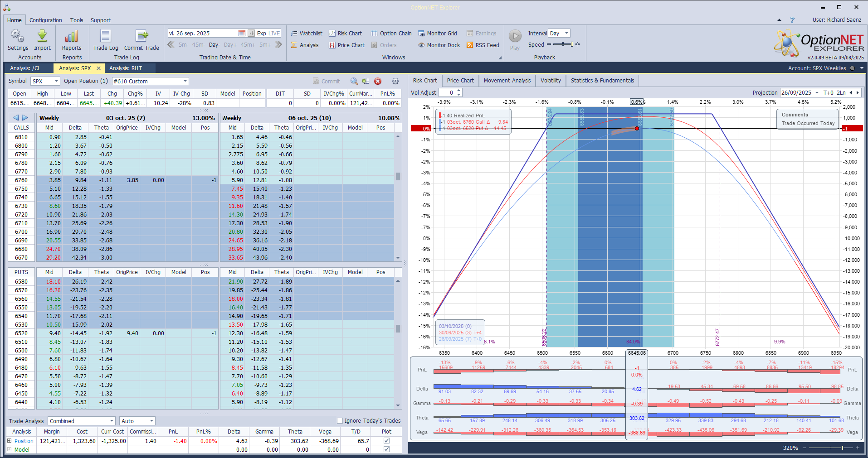Click the Vol Adjust value field
The image size is (868, 458).
[x=448, y=92]
